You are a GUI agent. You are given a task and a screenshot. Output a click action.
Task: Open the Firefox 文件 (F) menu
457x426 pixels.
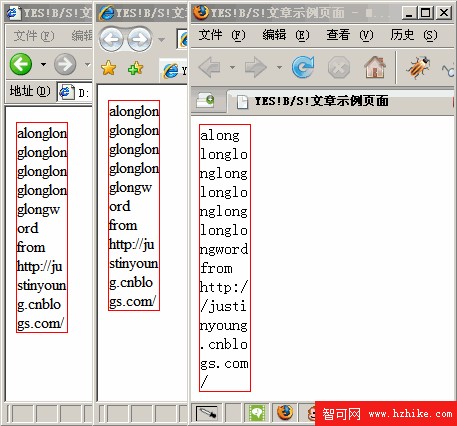[x=222, y=35]
